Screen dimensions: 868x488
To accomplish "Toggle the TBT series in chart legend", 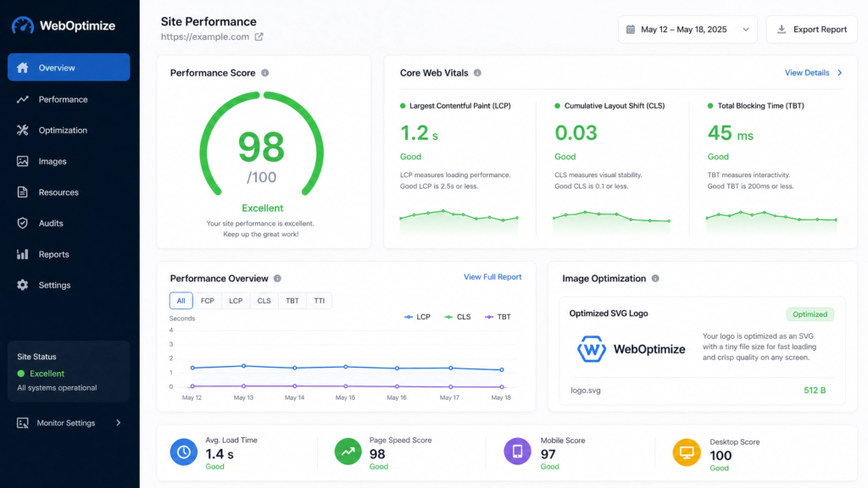I will (498, 317).
